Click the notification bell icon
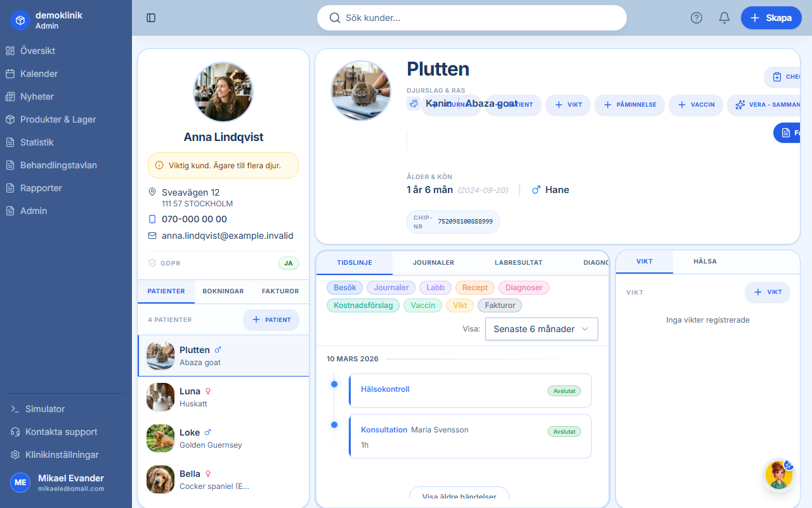 coord(724,18)
